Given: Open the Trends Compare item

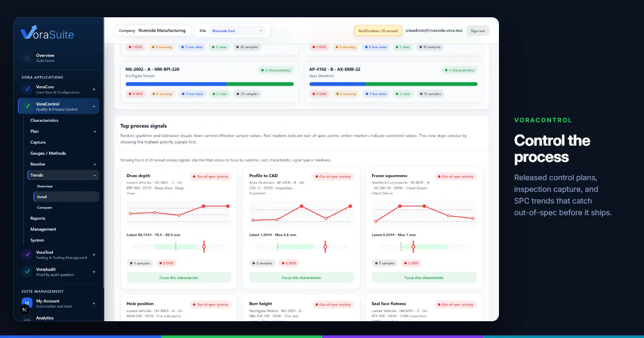Looking at the screenshot, I should (x=45, y=208).
